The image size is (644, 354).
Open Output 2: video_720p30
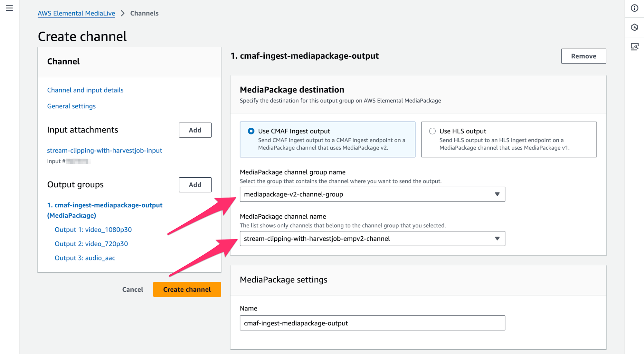click(91, 244)
